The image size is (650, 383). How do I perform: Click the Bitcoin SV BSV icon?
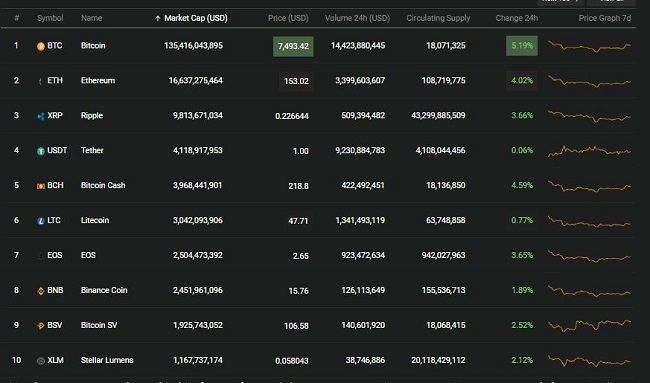tap(41, 326)
